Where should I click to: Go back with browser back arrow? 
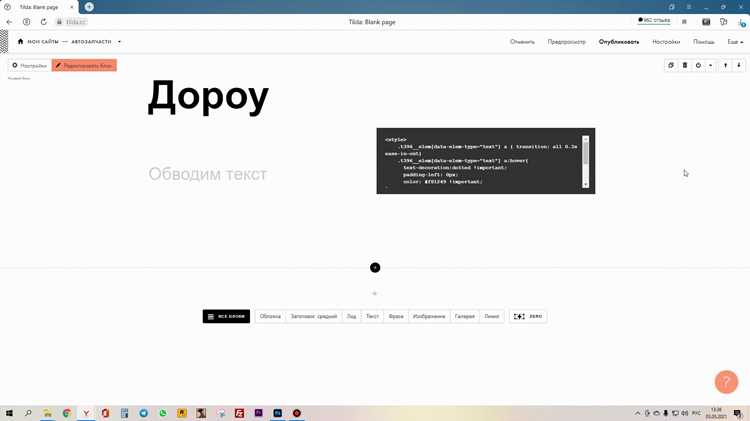click(9, 22)
